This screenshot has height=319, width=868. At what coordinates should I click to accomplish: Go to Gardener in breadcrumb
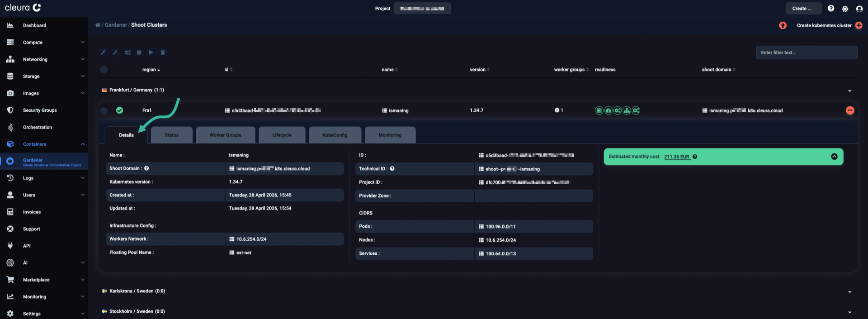(116, 25)
